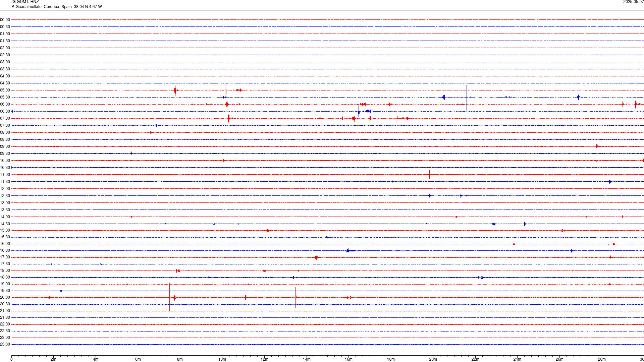Click the 17:00 time row label
The image size is (644, 362).
[x=5, y=257]
